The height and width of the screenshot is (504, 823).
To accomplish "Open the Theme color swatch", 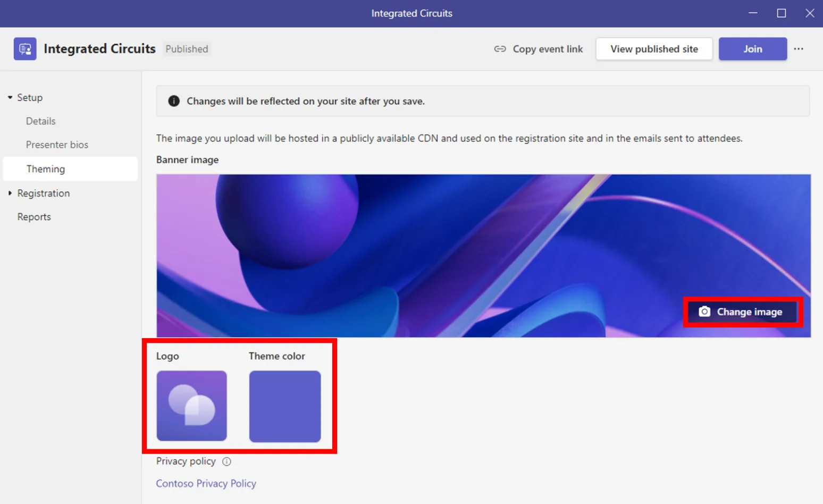I will click(x=285, y=406).
